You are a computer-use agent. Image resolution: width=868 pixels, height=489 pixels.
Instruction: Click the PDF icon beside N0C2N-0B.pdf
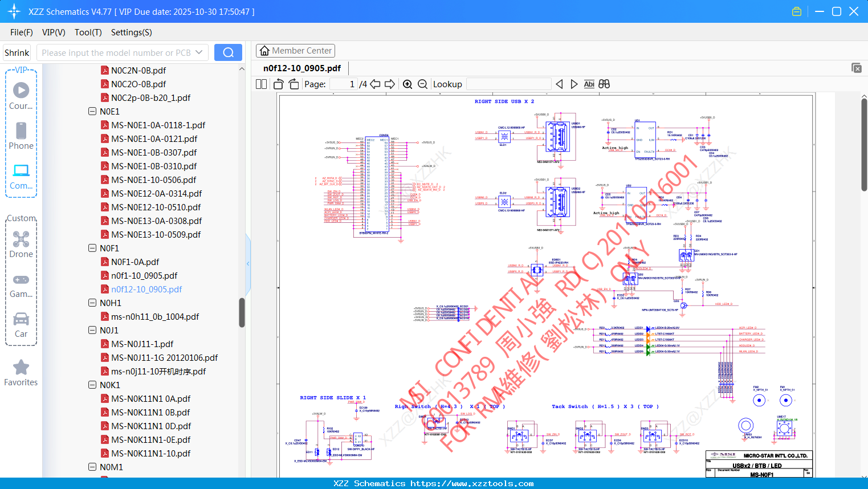[105, 70]
